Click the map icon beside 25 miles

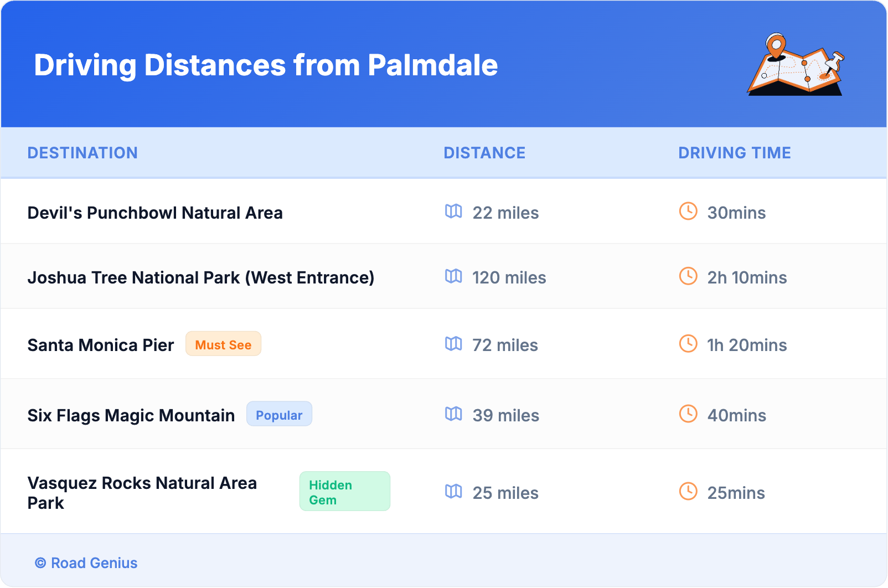click(x=453, y=491)
